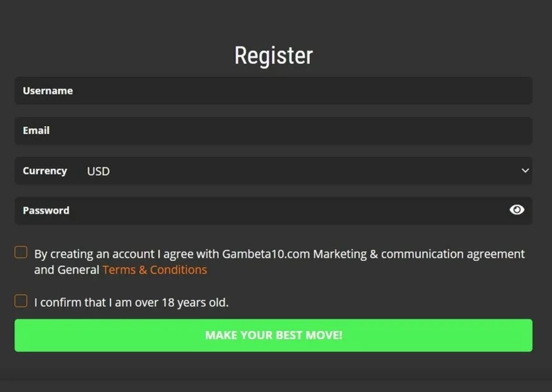The image size is (552, 392).
Task: Check the over 18 confirmation box
Action: 21,301
